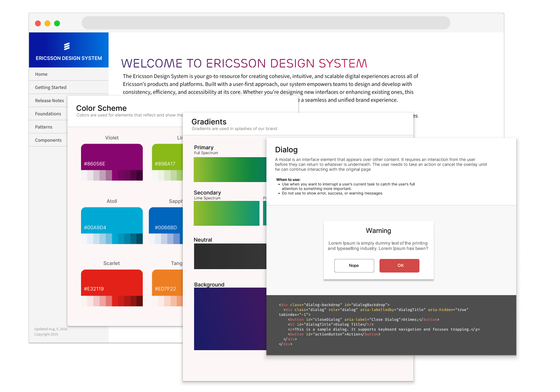Click the 'When to use:' label
Image resolution: width=560 pixels, height=392 pixels.
(288, 180)
